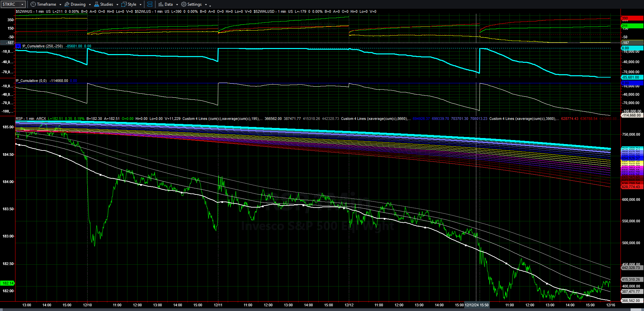Click the Style overlapping squares icon

124,4
